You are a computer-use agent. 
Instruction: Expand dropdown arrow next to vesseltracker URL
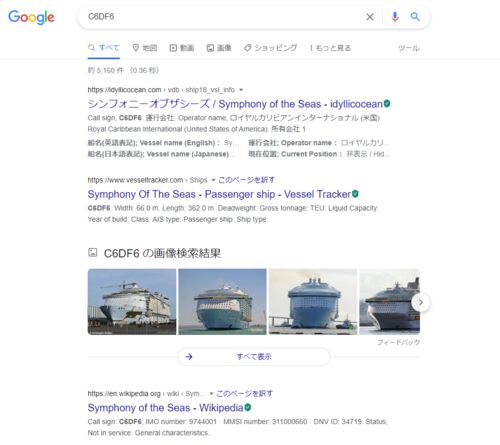[x=213, y=180]
